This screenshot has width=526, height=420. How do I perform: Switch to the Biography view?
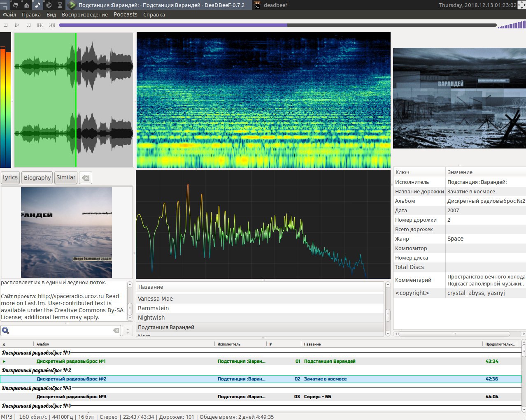(x=37, y=178)
